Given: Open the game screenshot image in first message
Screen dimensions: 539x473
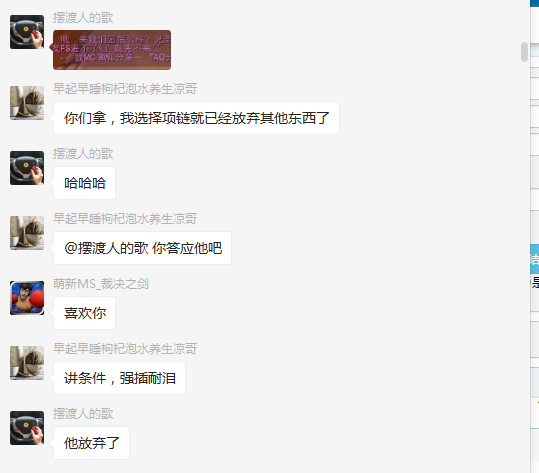Looking at the screenshot, I should (112, 50).
